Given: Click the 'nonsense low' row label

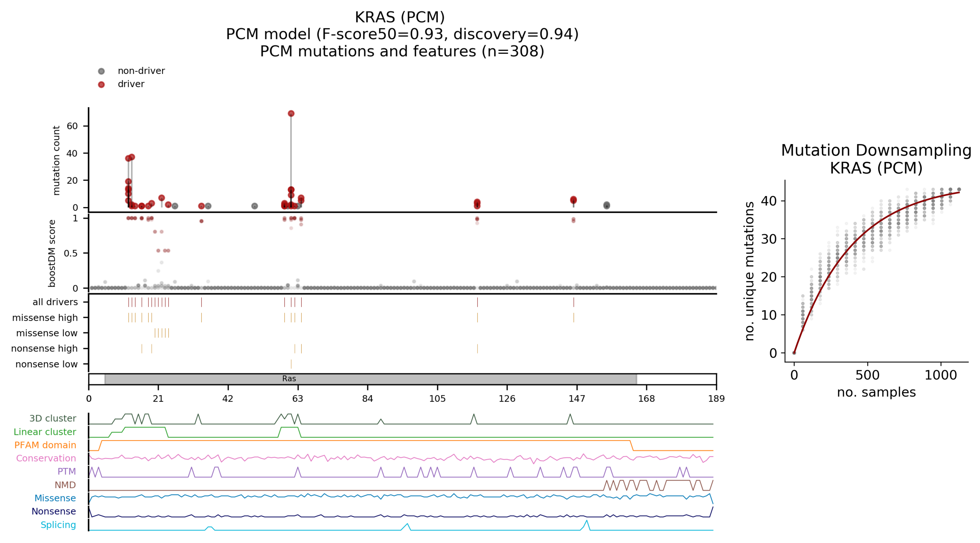Looking at the screenshot, I should [x=46, y=364].
